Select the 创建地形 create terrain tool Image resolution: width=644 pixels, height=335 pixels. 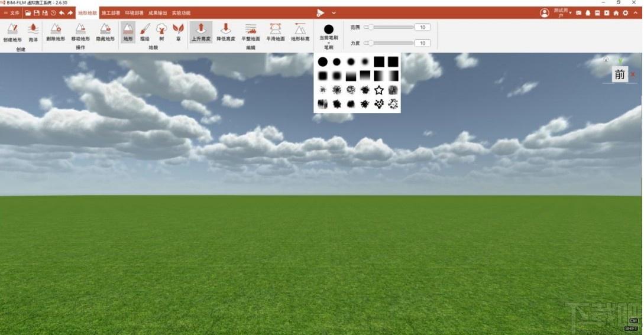point(12,32)
